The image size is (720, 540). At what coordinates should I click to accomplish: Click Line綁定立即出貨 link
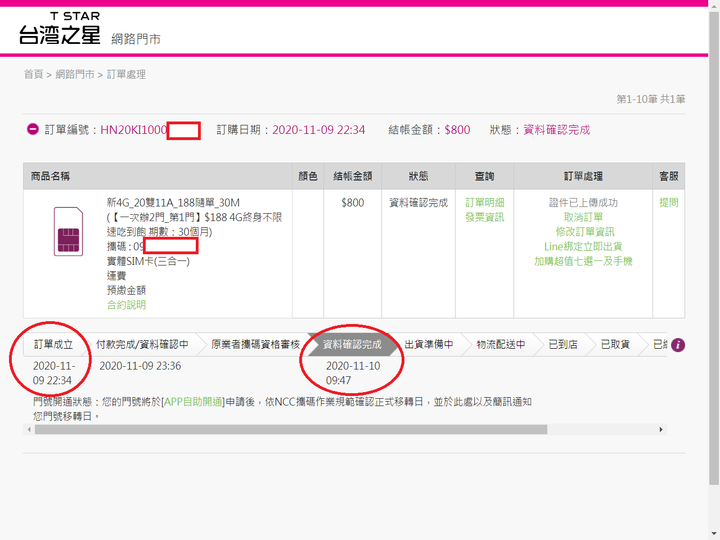pos(583,247)
